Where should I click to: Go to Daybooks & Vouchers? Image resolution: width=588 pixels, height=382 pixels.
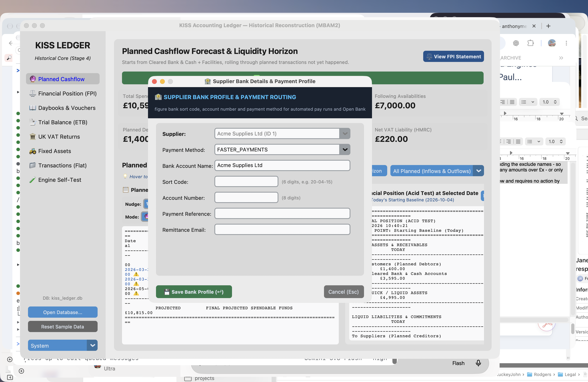[63, 108]
